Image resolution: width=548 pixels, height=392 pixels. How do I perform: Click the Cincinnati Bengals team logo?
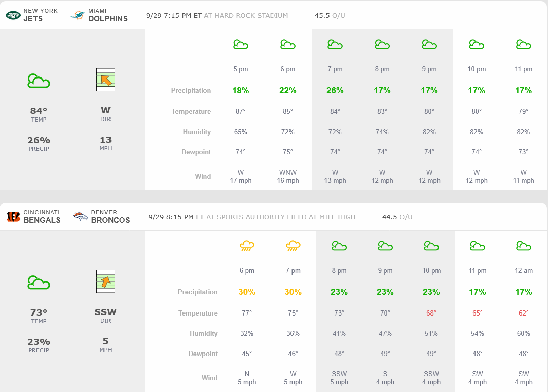(13, 217)
